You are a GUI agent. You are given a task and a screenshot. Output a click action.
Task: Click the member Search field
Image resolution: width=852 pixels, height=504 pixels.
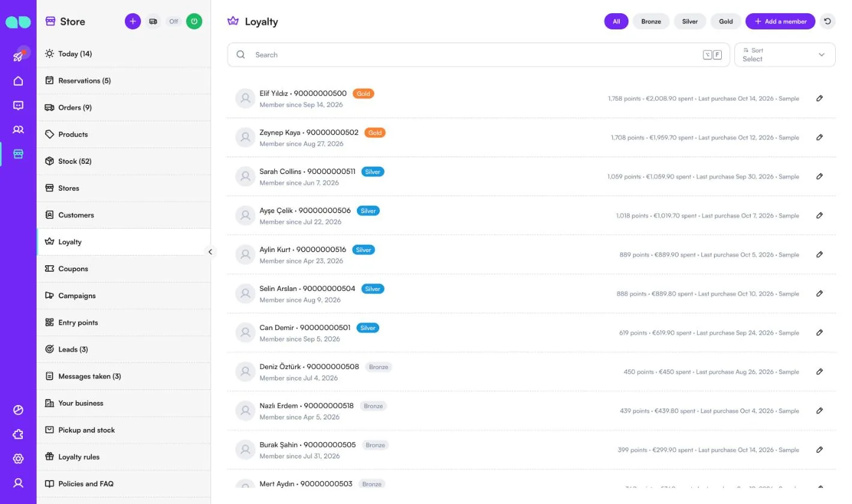coord(478,55)
